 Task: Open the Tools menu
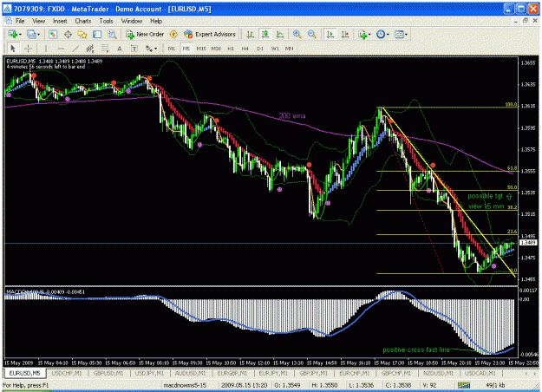pos(106,21)
